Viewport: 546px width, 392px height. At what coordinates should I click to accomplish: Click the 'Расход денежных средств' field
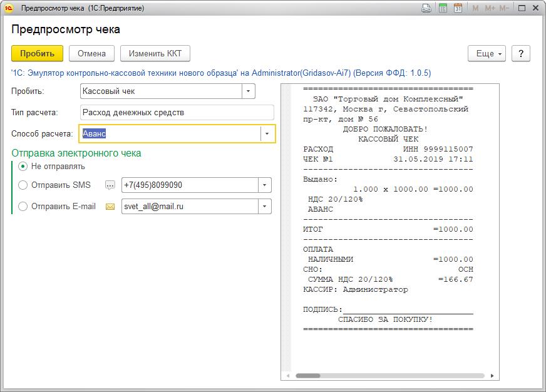pos(177,113)
